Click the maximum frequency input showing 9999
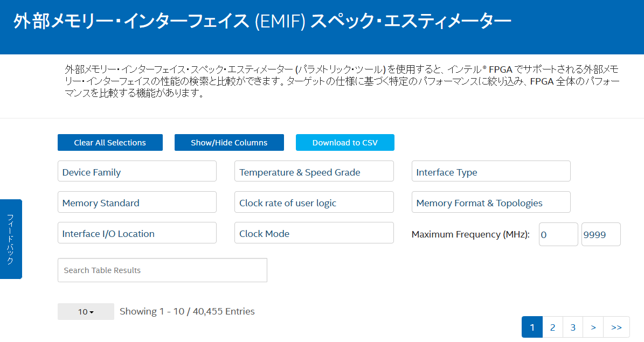Image resolution: width=644 pixels, height=342 pixels. click(x=601, y=234)
